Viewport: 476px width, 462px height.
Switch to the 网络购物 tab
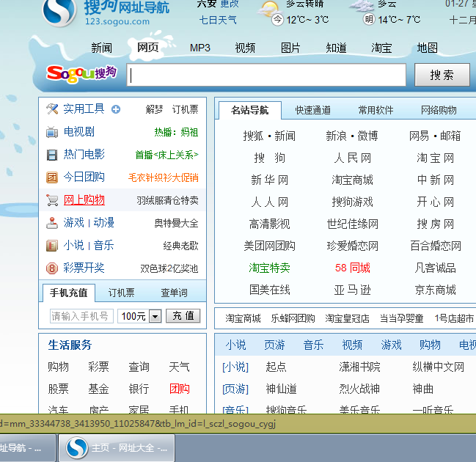click(439, 110)
